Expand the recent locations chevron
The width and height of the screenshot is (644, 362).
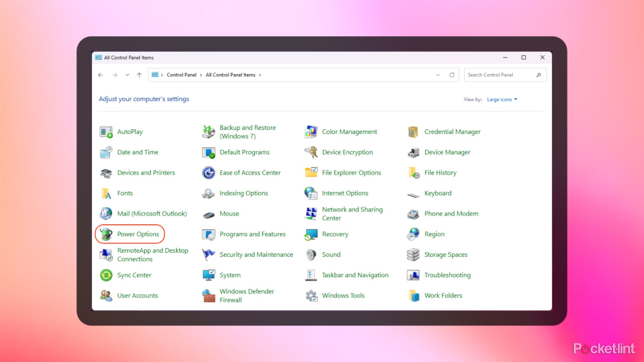click(127, 75)
